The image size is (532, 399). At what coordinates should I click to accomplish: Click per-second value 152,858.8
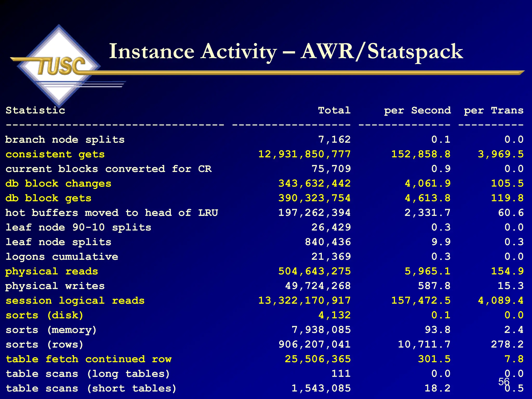pos(421,154)
